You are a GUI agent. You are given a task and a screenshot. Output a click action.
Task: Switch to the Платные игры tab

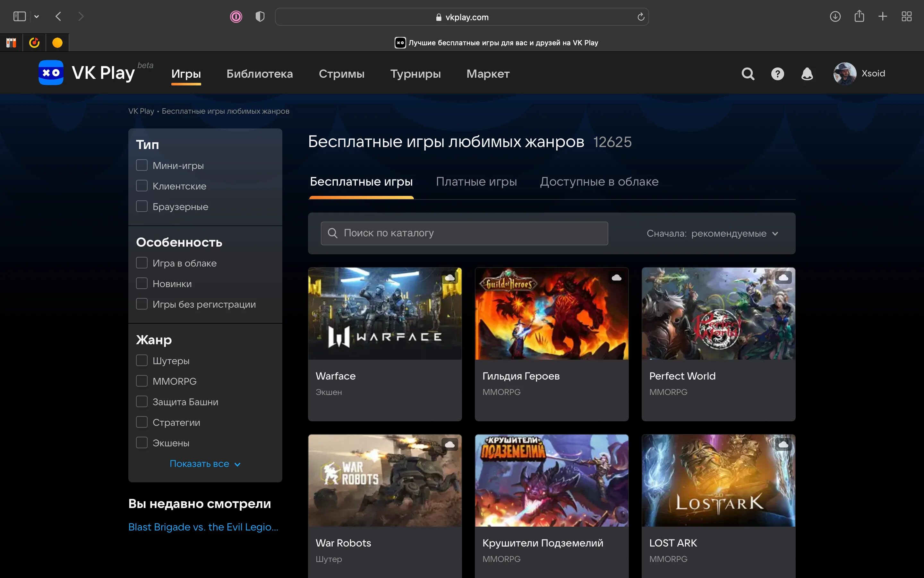tap(476, 181)
